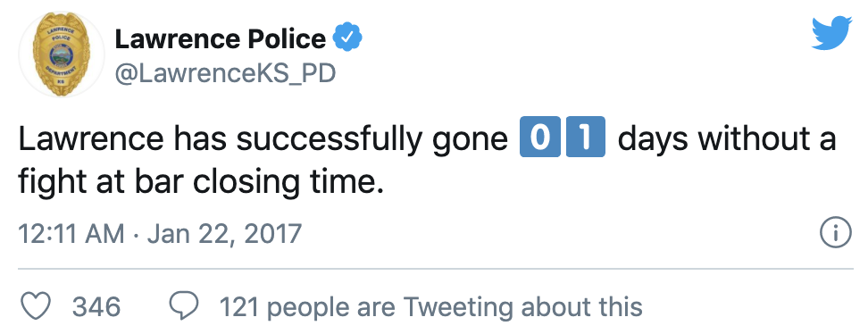Click the Jan 22, 2017 date
The height and width of the screenshot is (334, 868).
pyautogui.click(x=224, y=234)
